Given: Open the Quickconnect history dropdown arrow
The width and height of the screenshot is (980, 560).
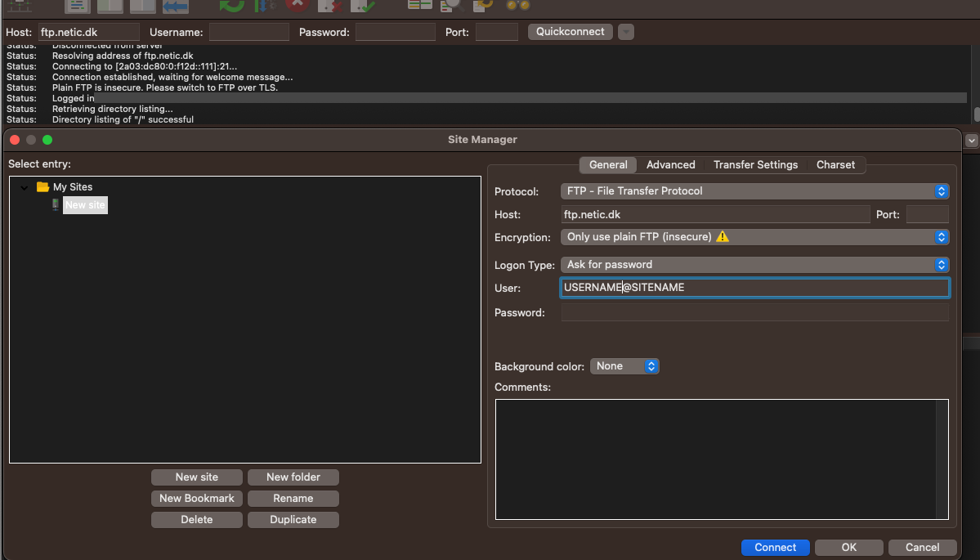Looking at the screenshot, I should click(x=625, y=32).
